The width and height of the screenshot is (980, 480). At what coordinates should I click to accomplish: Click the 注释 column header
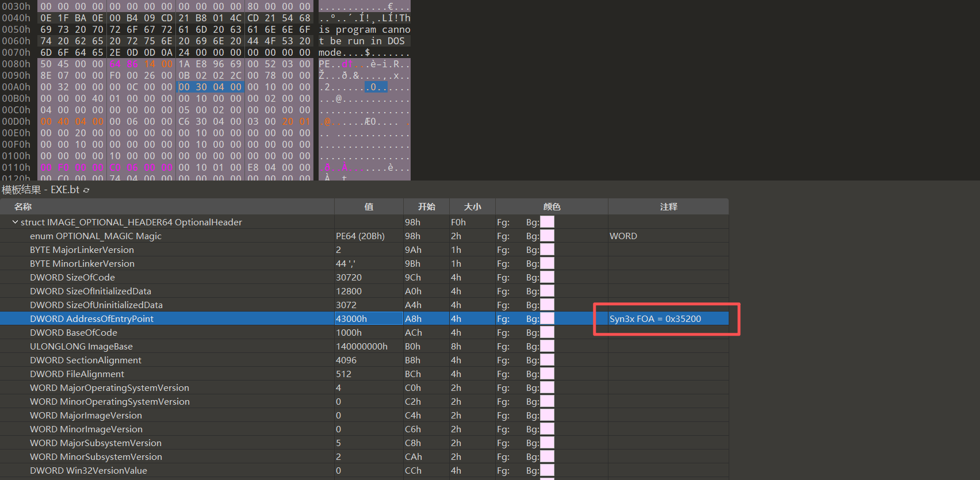coord(668,206)
